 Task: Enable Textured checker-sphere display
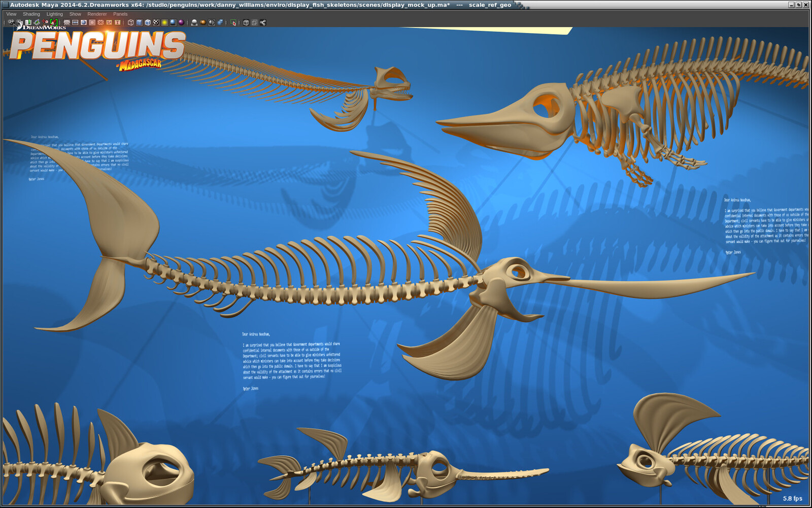click(156, 22)
